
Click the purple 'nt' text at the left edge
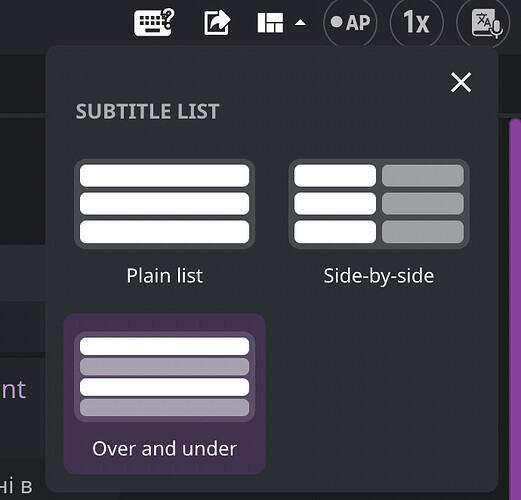coord(13,390)
